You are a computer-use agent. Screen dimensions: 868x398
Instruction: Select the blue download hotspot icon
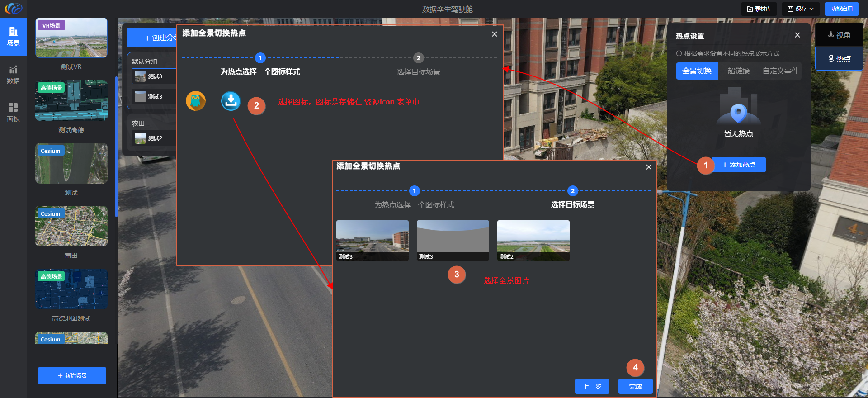(231, 101)
